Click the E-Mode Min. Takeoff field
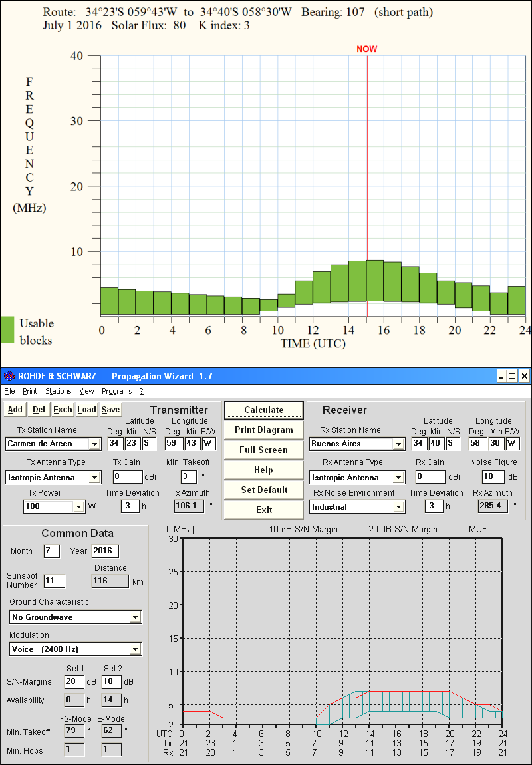The height and width of the screenshot is (765, 532). (x=112, y=731)
